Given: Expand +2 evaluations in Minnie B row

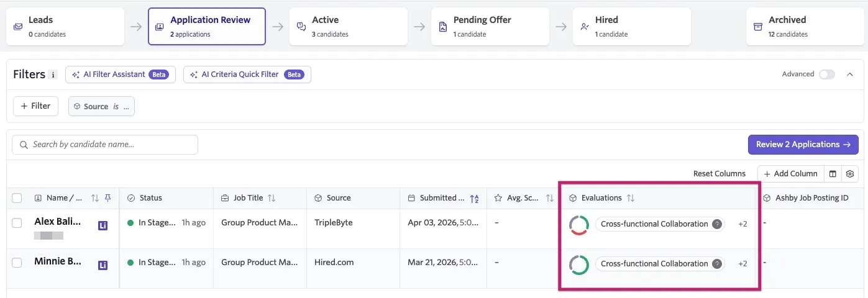Looking at the screenshot, I should (x=742, y=264).
